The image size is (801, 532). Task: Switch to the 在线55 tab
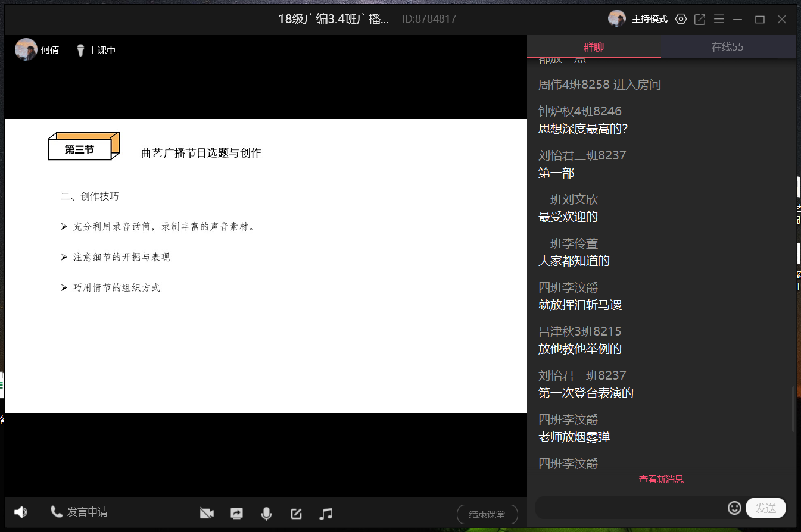click(x=727, y=47)
